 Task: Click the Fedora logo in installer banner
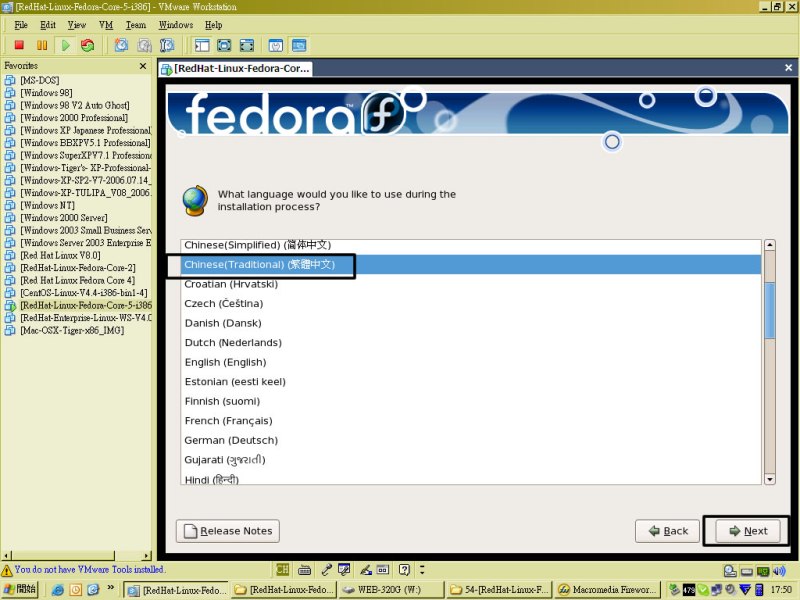click(x=383, y=113)
